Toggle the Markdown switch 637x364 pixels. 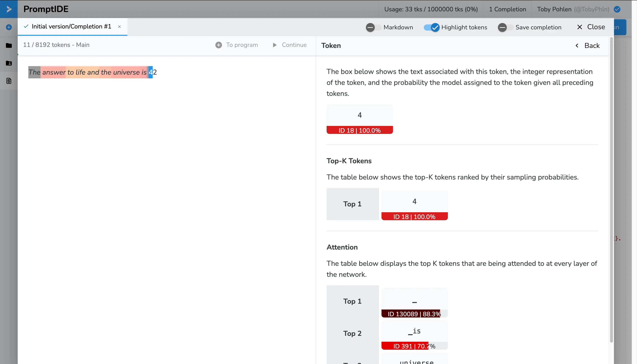pos(374,27)
